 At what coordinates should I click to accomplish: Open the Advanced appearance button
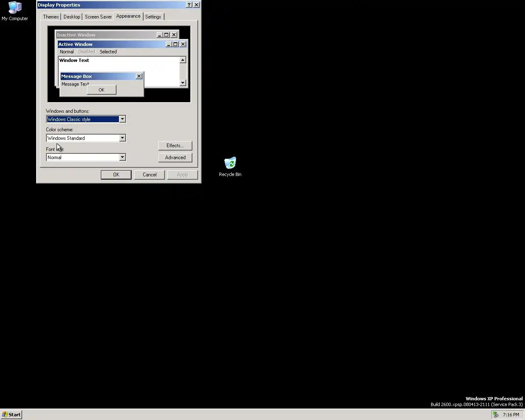point(175,157)
